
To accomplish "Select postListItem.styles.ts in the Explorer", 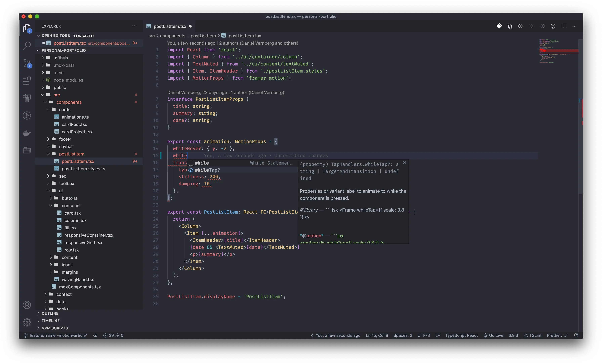I will (83, 169).
